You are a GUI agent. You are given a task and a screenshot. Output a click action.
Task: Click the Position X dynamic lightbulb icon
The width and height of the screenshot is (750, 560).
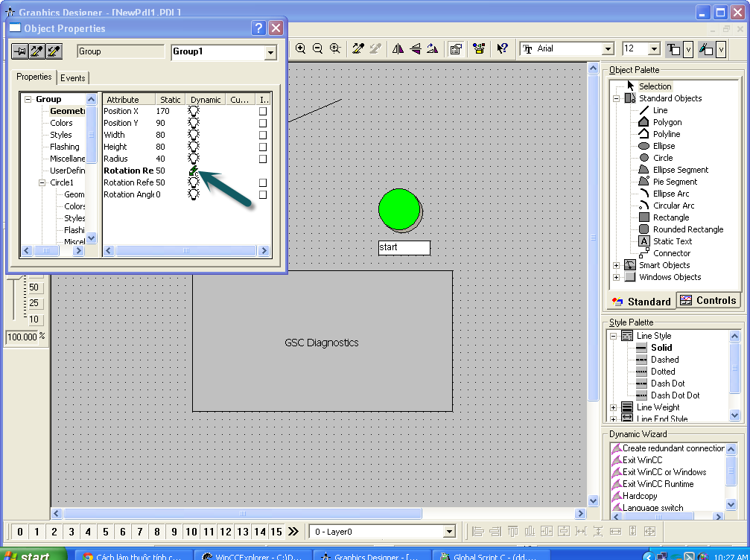point(194,111)
